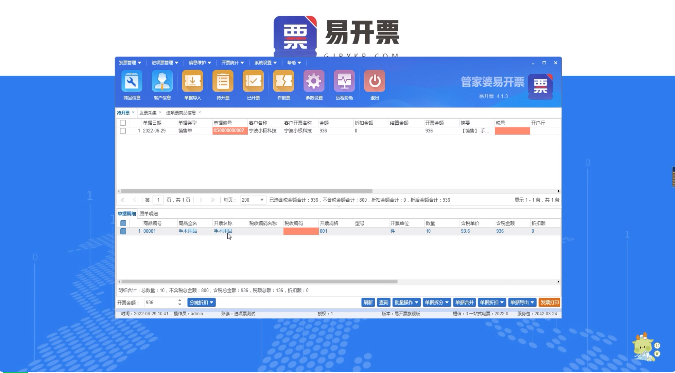Open the 单据折扣 dropdown button
The height and width of the screenshot is (373, 675).
491,302
